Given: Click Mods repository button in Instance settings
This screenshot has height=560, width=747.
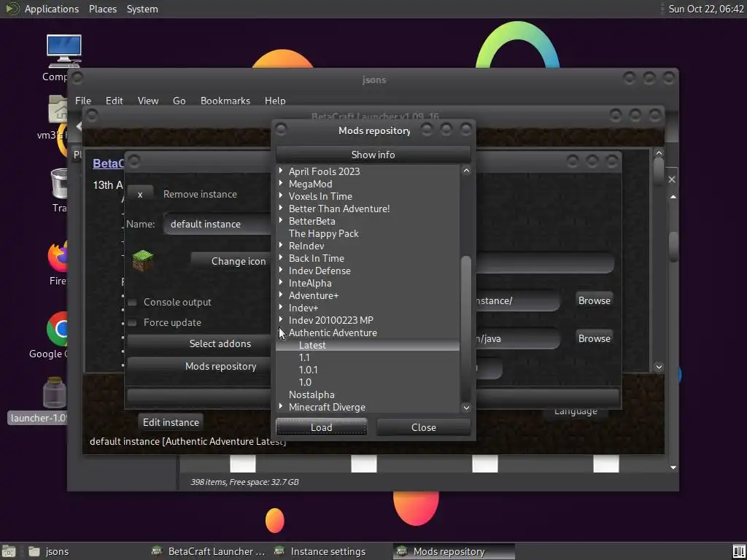Looking at the screenshot, I should [x=198, y=366].
